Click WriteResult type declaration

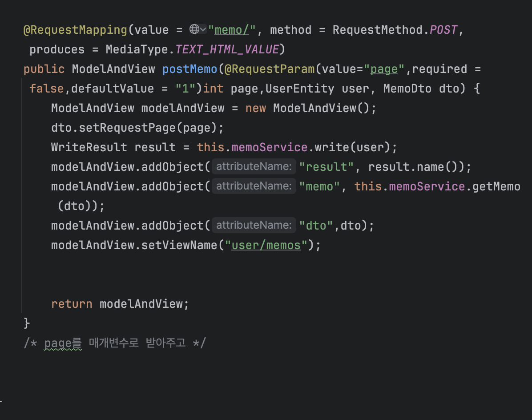(89, 147)
